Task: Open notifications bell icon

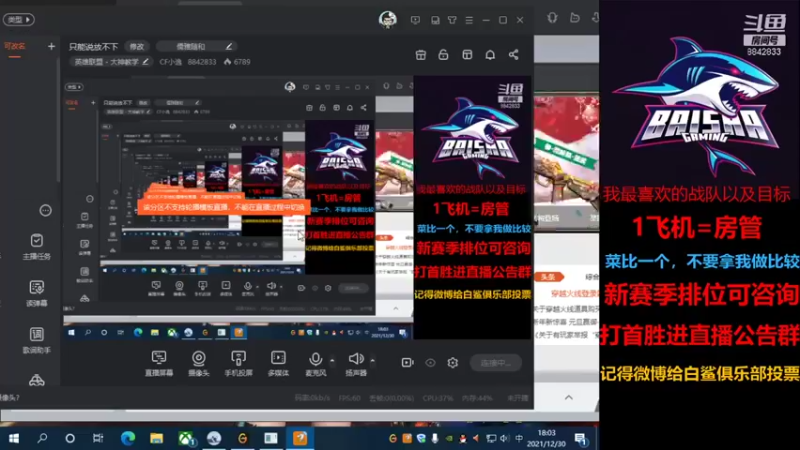Action: point(490,55)
